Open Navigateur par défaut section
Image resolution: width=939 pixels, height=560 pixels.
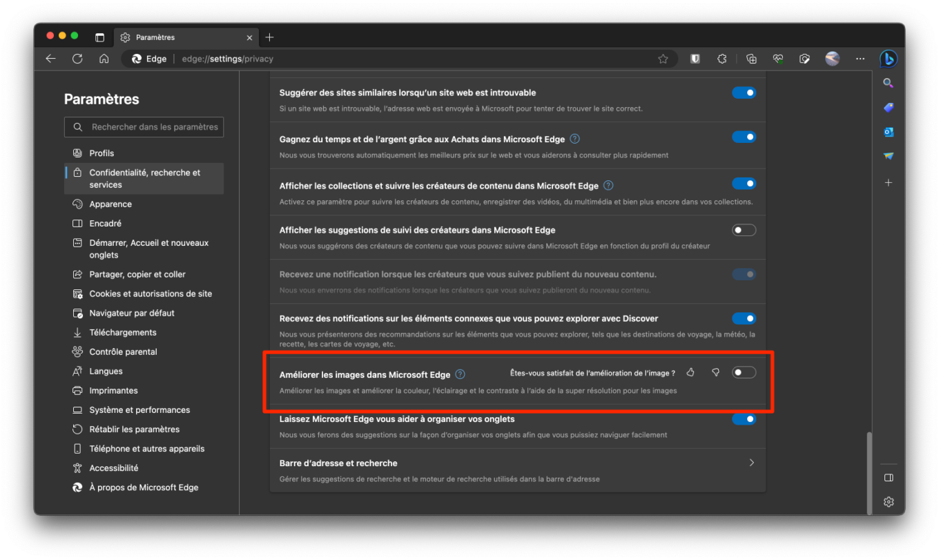[x=144, y=313]
